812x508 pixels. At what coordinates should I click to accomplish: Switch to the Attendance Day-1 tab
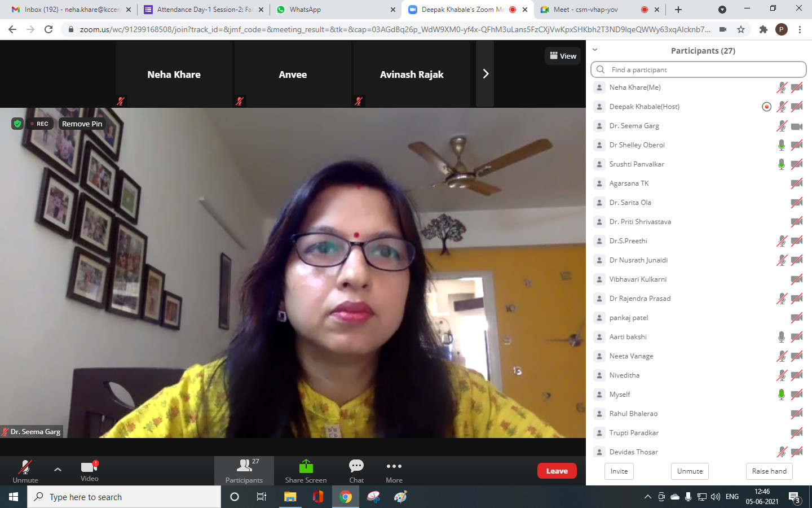[x=204, y=10]
